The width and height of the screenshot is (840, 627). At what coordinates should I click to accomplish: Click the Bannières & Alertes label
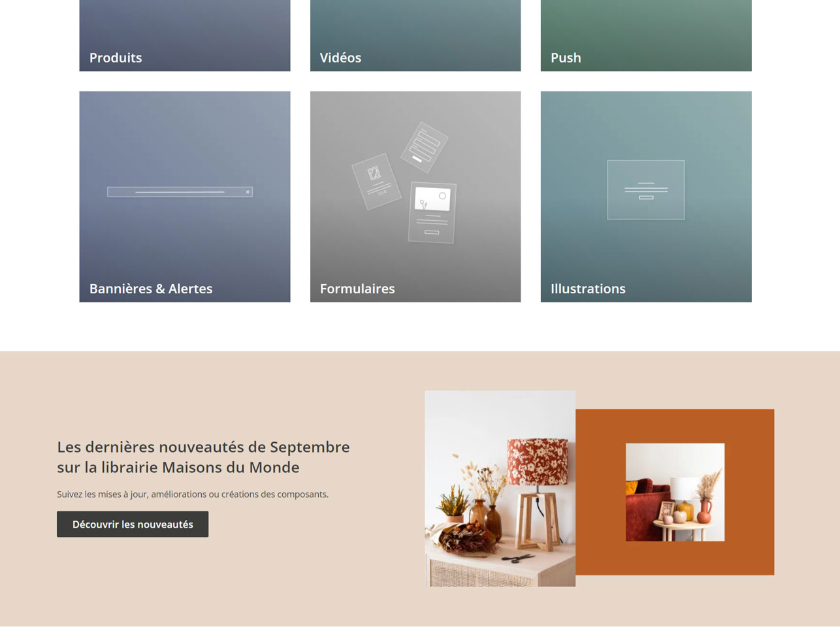[x=151, y=289]
